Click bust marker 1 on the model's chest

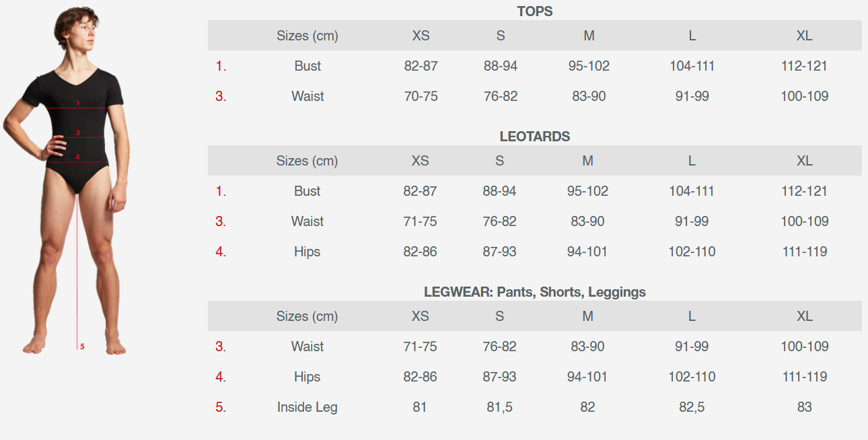(78, 103)
